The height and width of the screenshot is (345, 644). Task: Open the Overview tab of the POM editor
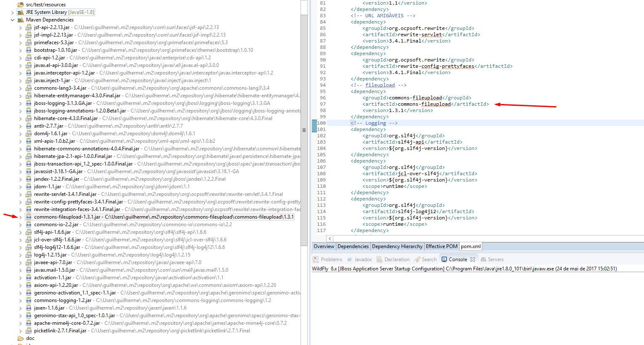(x=324, y=246)
